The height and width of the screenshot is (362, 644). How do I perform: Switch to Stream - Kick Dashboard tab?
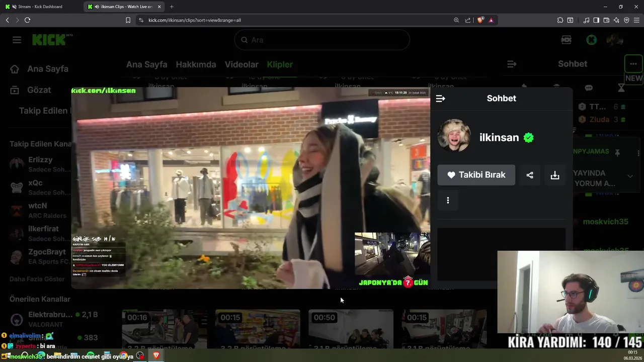(x=41, y=7)
